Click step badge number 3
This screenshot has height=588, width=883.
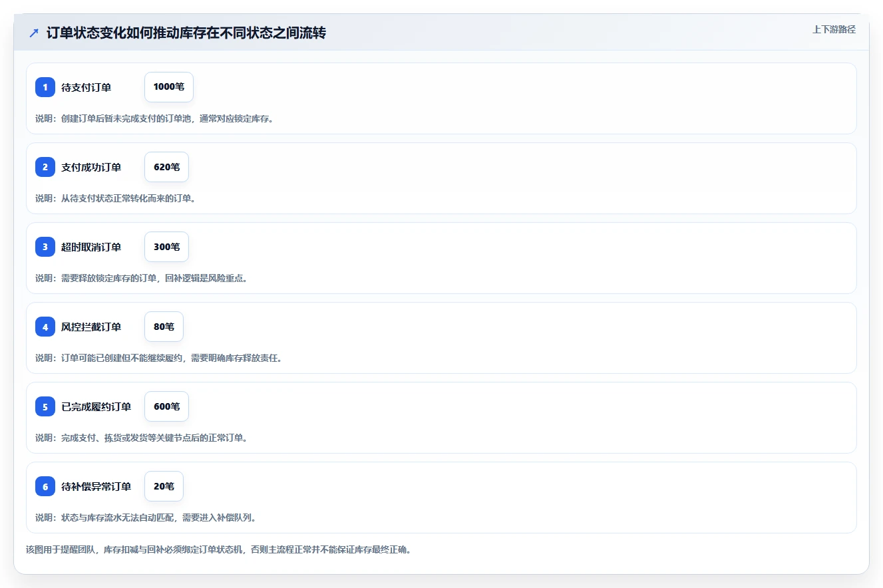tap(45, 247)
